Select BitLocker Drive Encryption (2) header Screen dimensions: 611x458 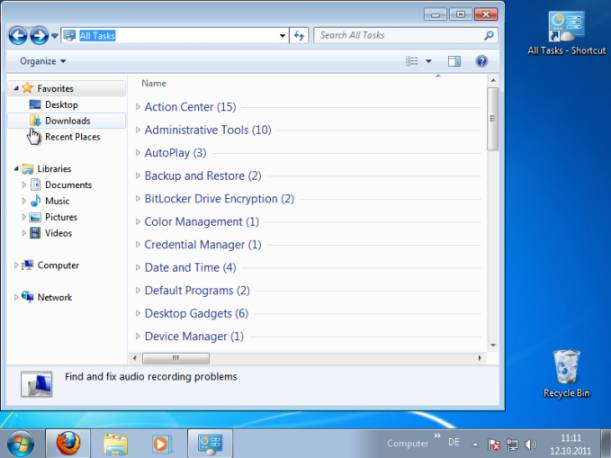pyautogui.click(x=219, y=199)
